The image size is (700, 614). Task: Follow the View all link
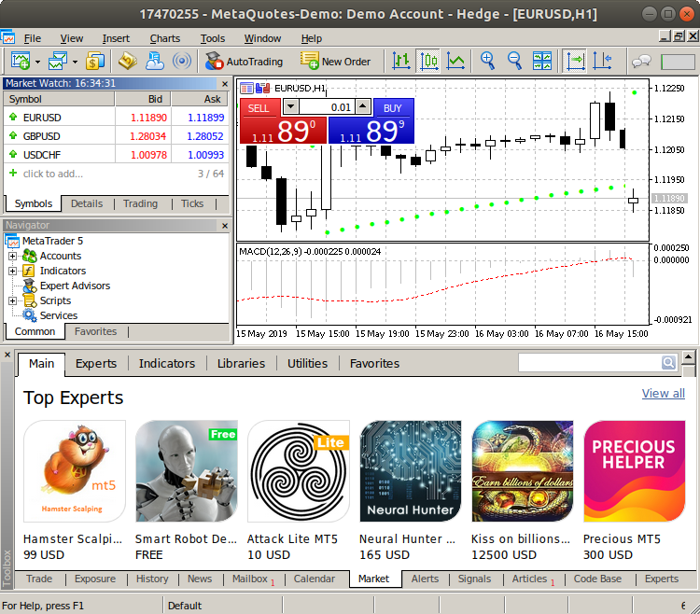(x=663, y=394)
